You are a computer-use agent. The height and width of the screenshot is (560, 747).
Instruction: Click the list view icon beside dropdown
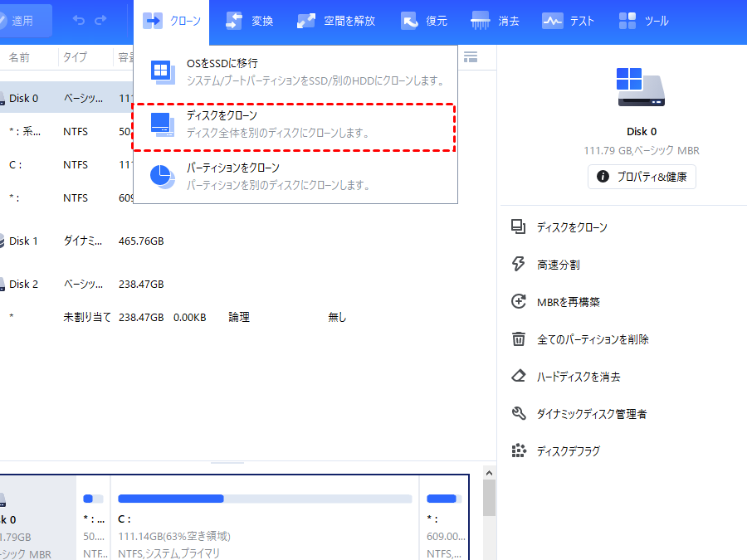click(471, 57)
